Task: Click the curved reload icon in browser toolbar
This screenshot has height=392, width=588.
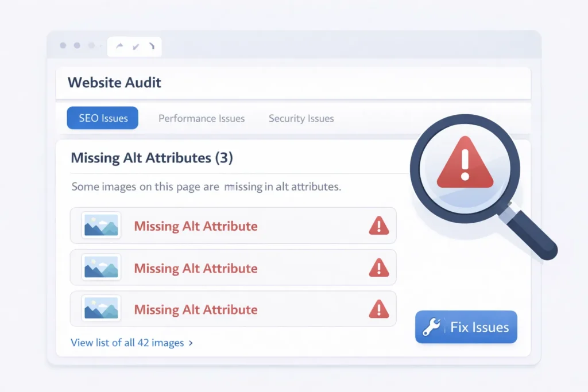Action: tap(152, 46)
